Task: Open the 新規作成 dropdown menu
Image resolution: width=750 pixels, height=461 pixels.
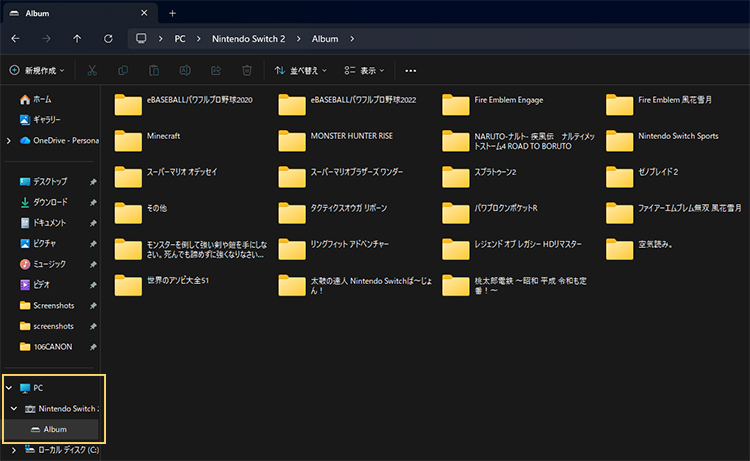Action: click(x=38, y=71)
